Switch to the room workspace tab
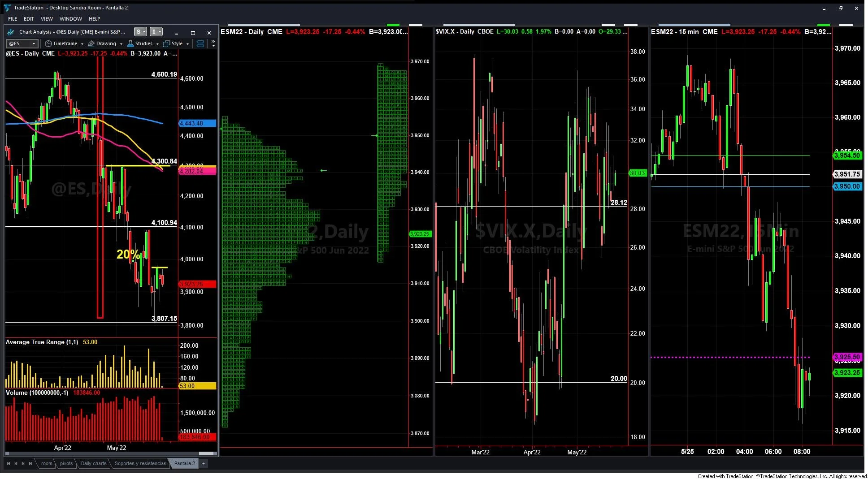Screen dimensions: 868x479 (47, 463)
